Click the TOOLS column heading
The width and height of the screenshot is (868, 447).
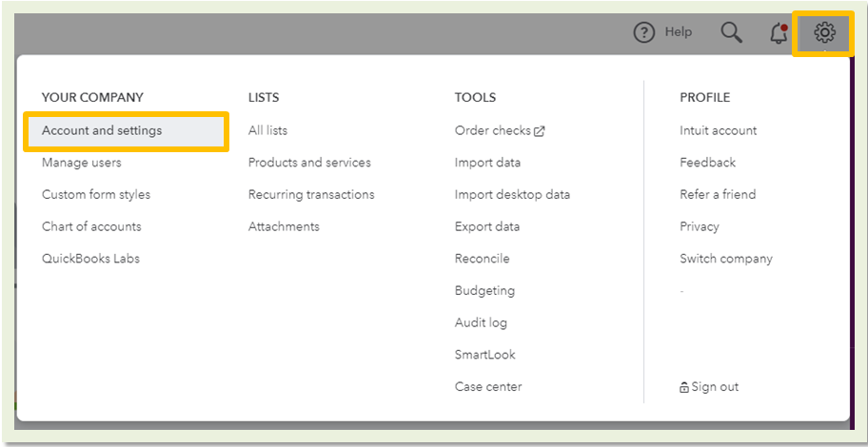pyautogui.click(x=475, y=98)
